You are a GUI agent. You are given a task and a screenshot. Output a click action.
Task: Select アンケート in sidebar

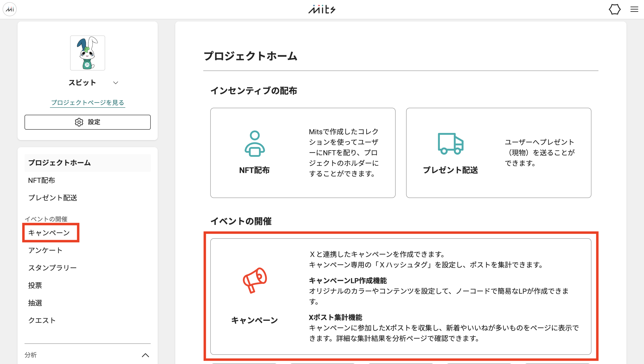[45, 250]
